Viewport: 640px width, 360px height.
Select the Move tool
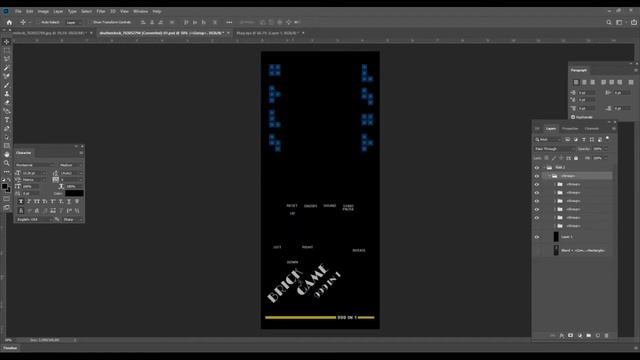pyautogui.click(x=7, y=42)
